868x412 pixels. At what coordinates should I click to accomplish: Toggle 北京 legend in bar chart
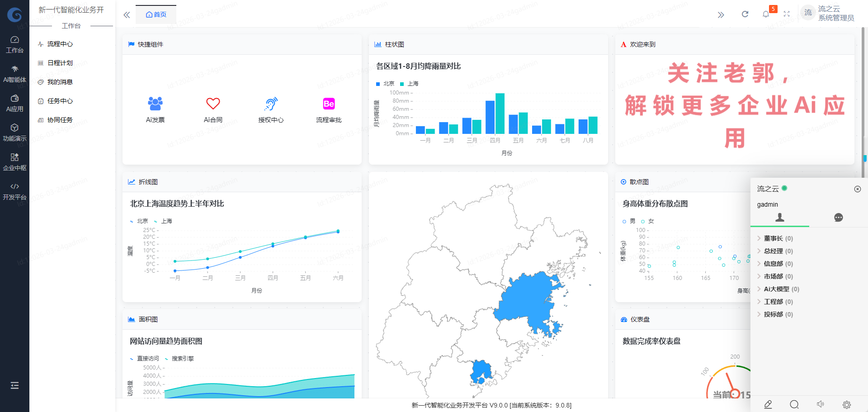pyautogui.click(x=385, y=84)
